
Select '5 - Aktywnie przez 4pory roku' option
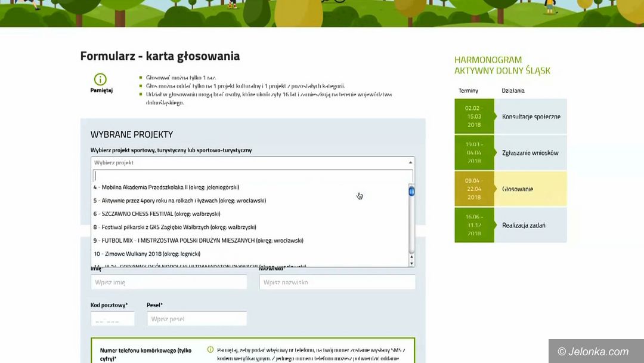(x=250, y=201)
